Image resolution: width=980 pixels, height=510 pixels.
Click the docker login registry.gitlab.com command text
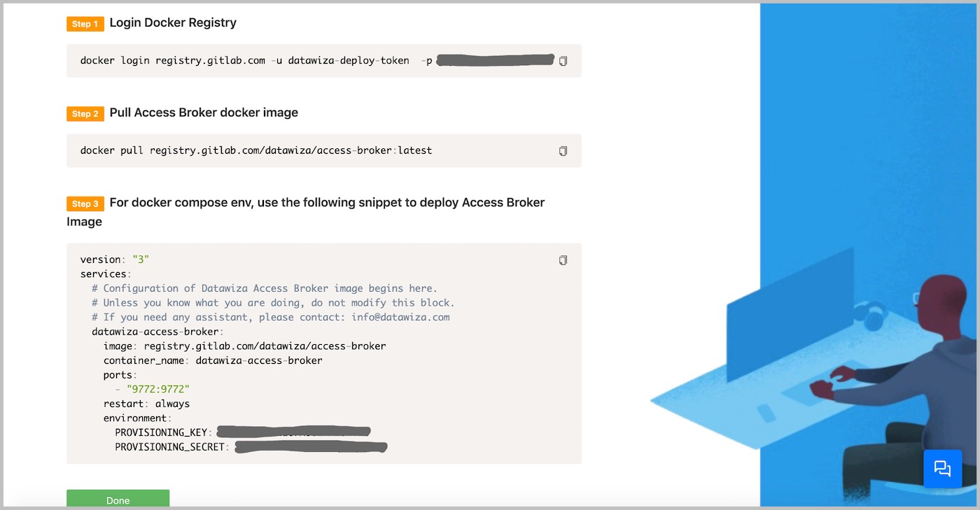256,61
